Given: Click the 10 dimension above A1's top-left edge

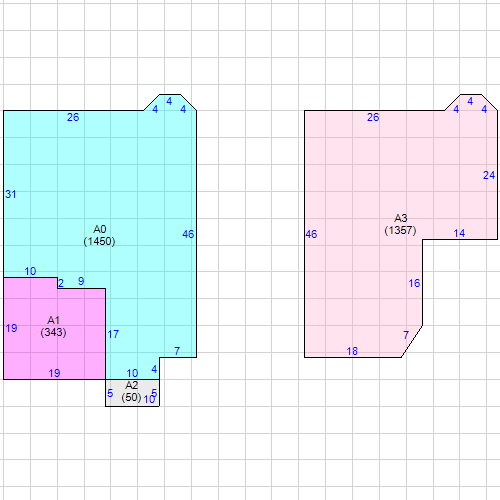Looking at the screenshot, I should (x=30, y=271).
